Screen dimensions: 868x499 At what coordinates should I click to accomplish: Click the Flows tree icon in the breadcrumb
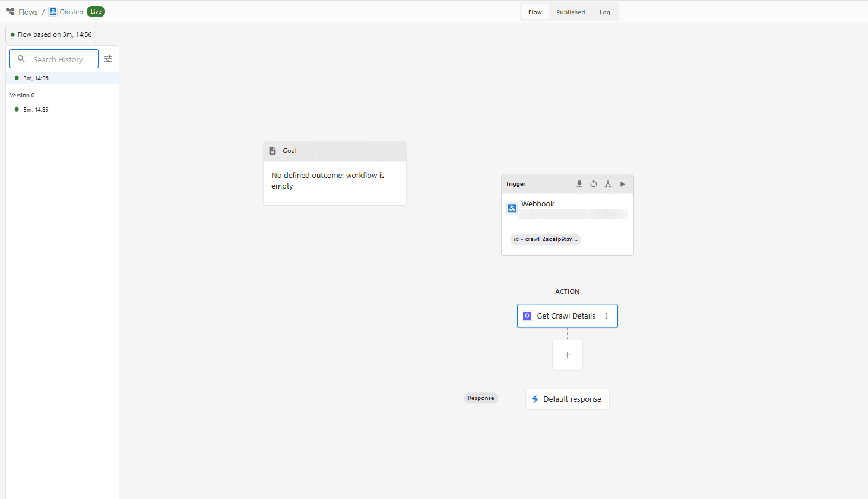coord(10,12)
